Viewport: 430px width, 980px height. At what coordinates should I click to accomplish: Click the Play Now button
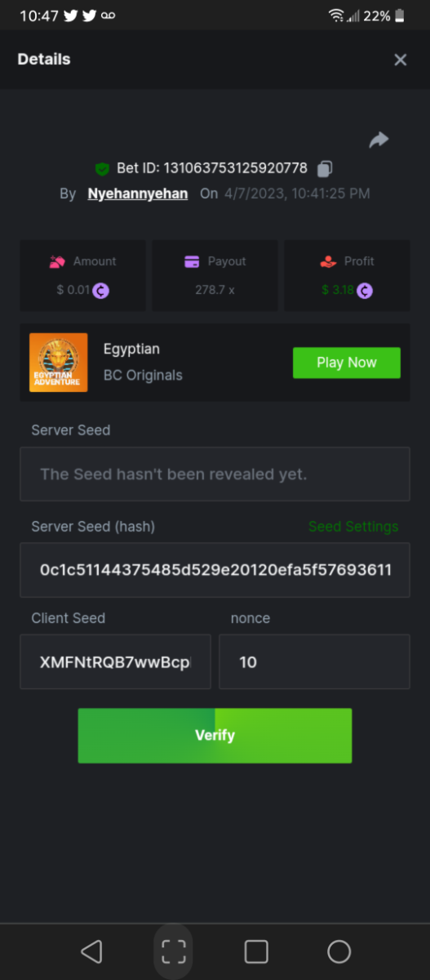point(347,363)
